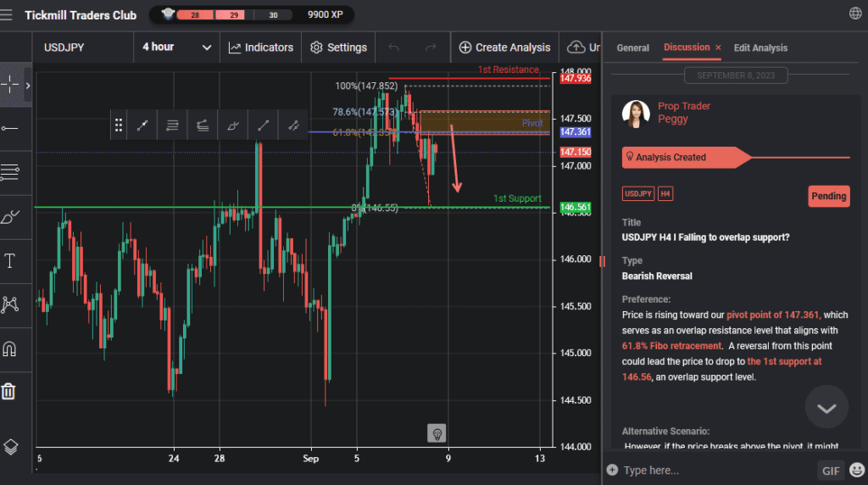Open the GIF picker

(x=831, y=471)
